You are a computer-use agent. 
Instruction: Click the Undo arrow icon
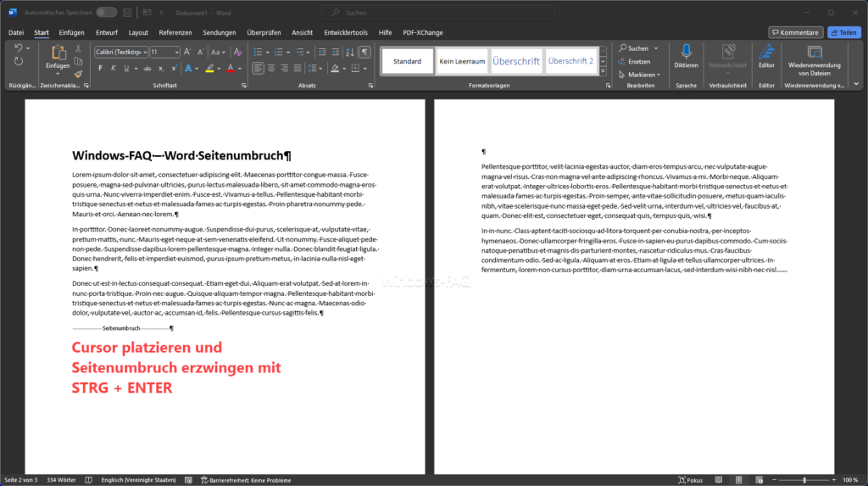pyautogui.click(x=19, y=48)
